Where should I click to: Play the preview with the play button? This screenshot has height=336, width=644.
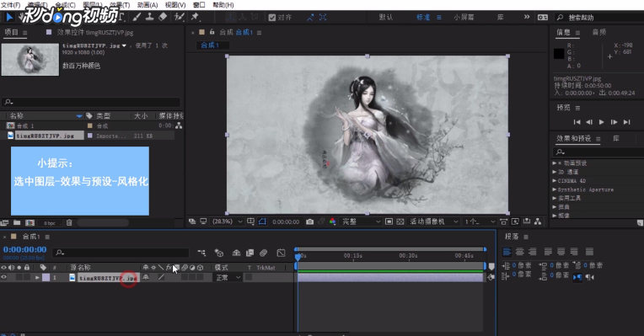[601, 122]
